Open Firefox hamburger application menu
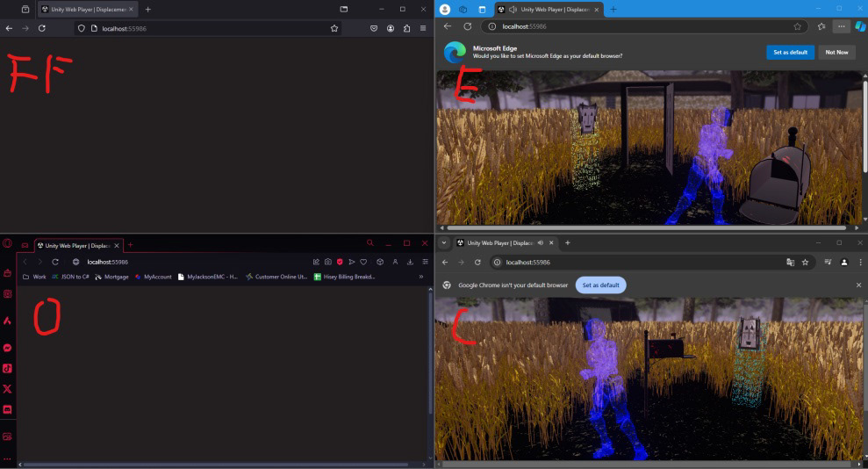 pyautogui.click(x=423, y=28)
